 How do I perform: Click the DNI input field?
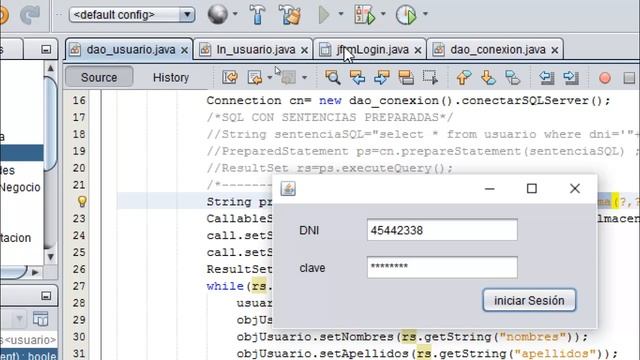click(x=442, y=230)
